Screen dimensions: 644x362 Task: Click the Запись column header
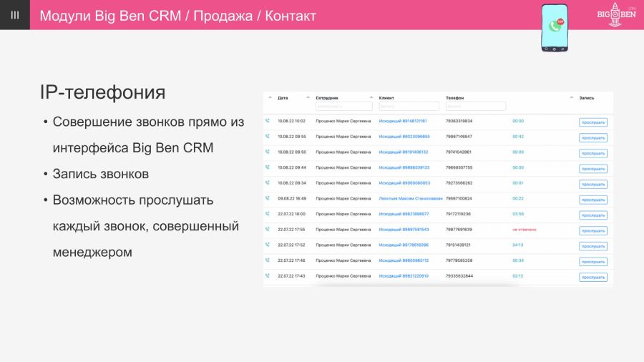(x=587, y=98)
